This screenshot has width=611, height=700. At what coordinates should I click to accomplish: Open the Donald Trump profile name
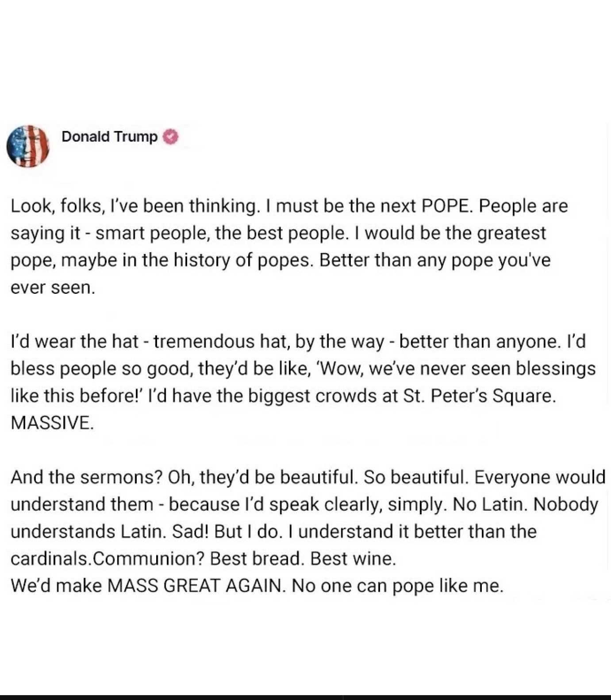pyautogui.click(x=109, y=137)
